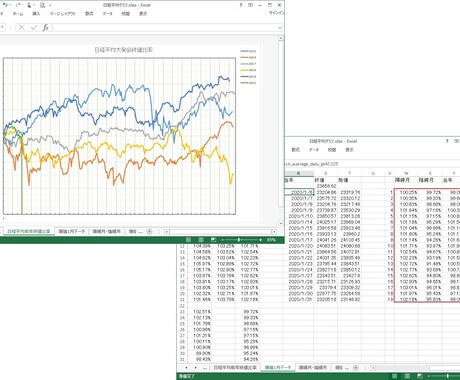Image resolution: width=460 pixels, height=380 pixels.
Task: Switch to Normal view in data window
Action: [x=394, y=376]
